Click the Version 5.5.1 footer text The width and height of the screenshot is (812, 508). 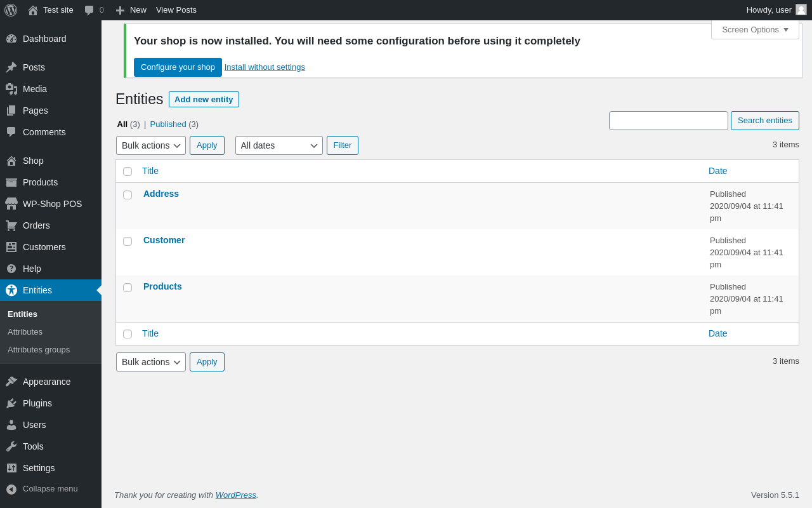(x=775, y=495)
